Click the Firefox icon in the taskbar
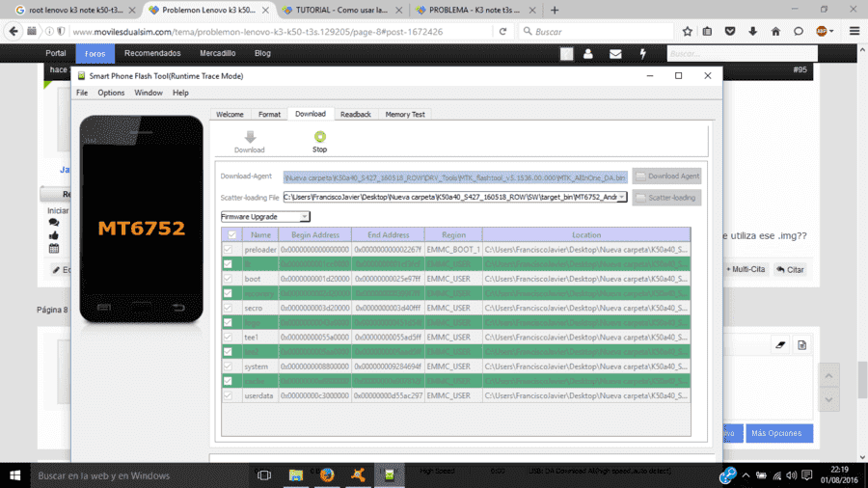The image size is (868, 488). pyautogui.click(x=327, y=475)
